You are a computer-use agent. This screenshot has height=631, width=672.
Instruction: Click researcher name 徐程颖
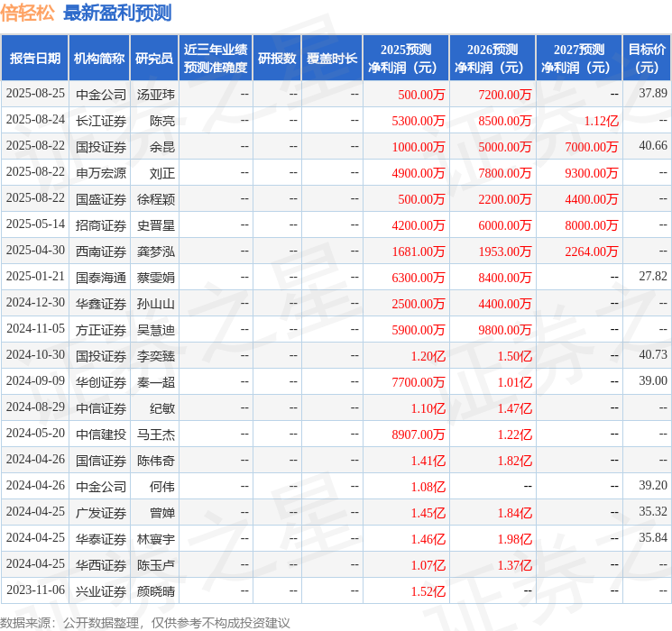[156, 199]
